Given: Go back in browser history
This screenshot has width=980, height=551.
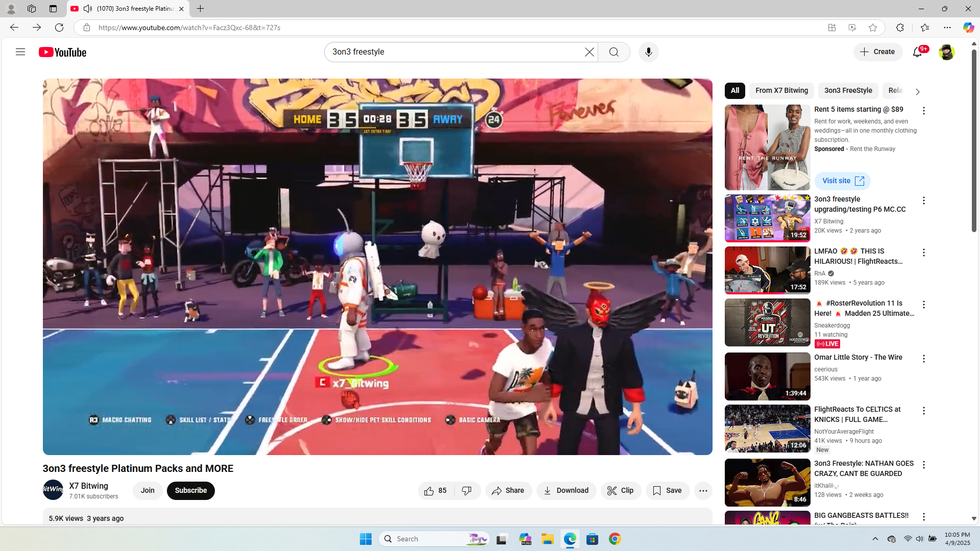Looking at the screenshot, I should [x=14, y=28].
